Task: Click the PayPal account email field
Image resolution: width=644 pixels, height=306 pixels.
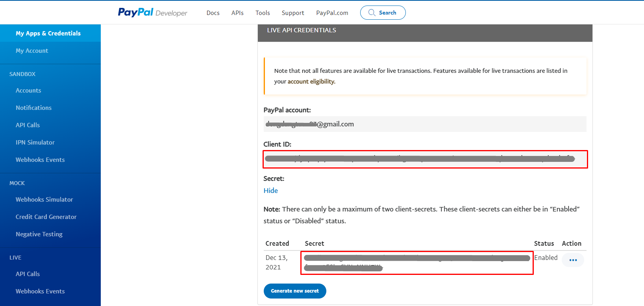Action: [x=425, y=124]
